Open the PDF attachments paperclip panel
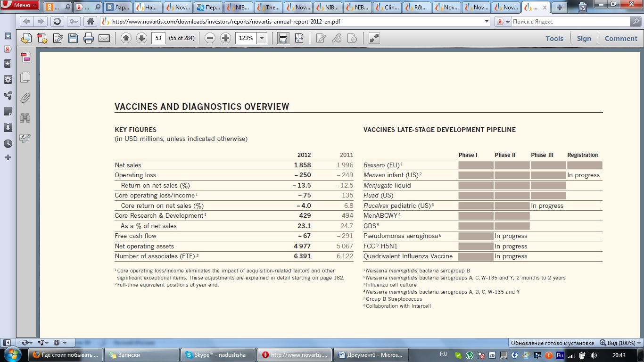Image resolution: width=644 pixels, height=362 pixels. pyautogui.click(x=25, y=98)
